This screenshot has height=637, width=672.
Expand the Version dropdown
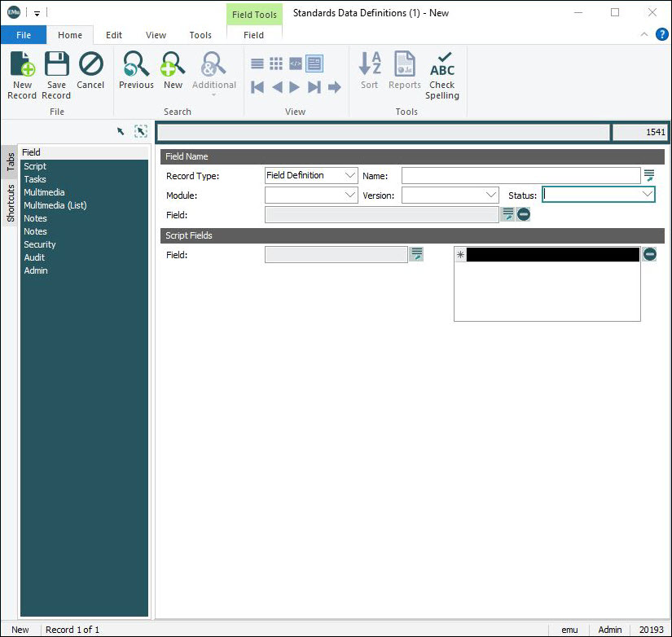[490, 195]
